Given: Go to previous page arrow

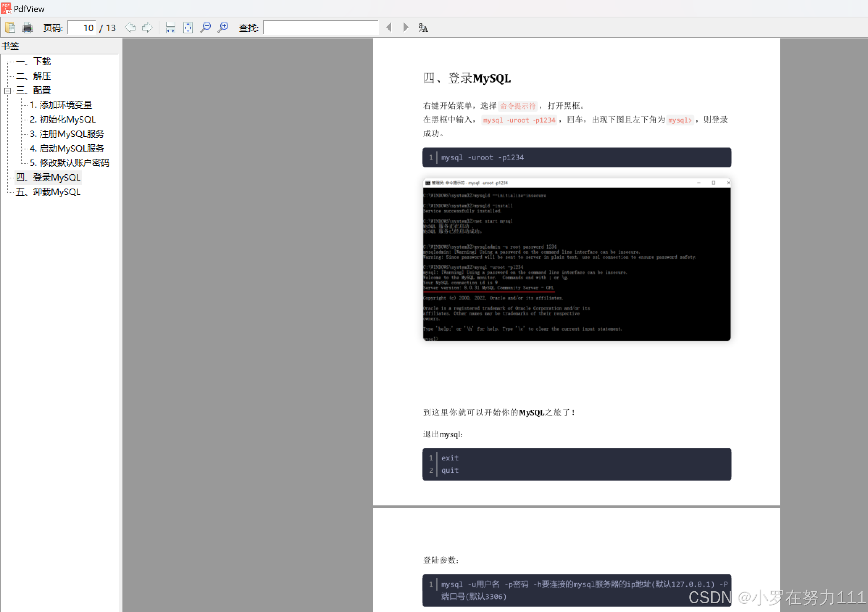Looking at the screenshot, I should click(x=130, y=28).
